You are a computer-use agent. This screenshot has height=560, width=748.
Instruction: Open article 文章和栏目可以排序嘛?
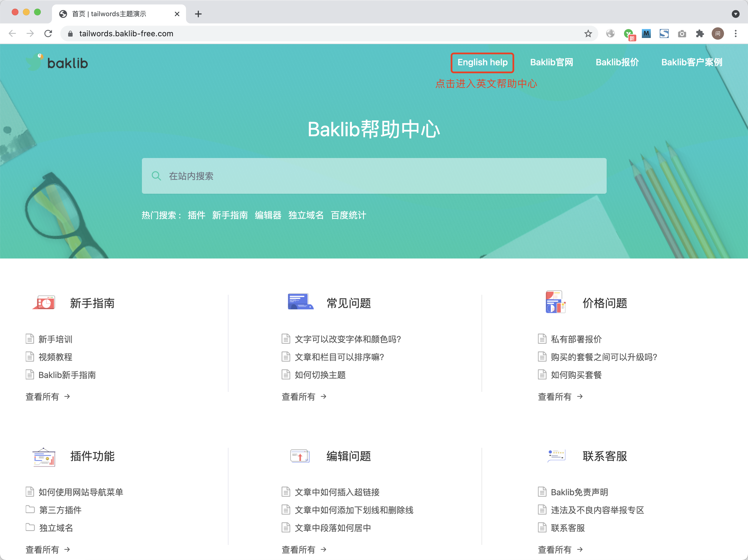(x=339, y=357)
